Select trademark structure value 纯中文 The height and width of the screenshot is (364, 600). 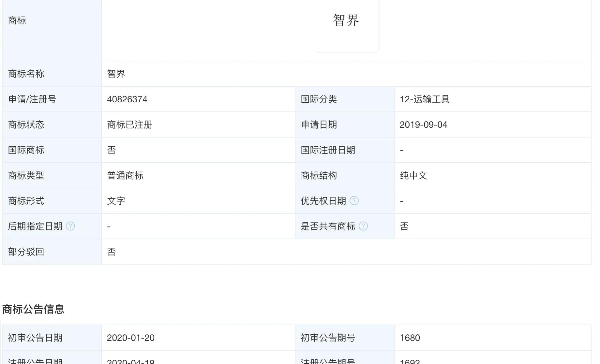tap(413, 175)
